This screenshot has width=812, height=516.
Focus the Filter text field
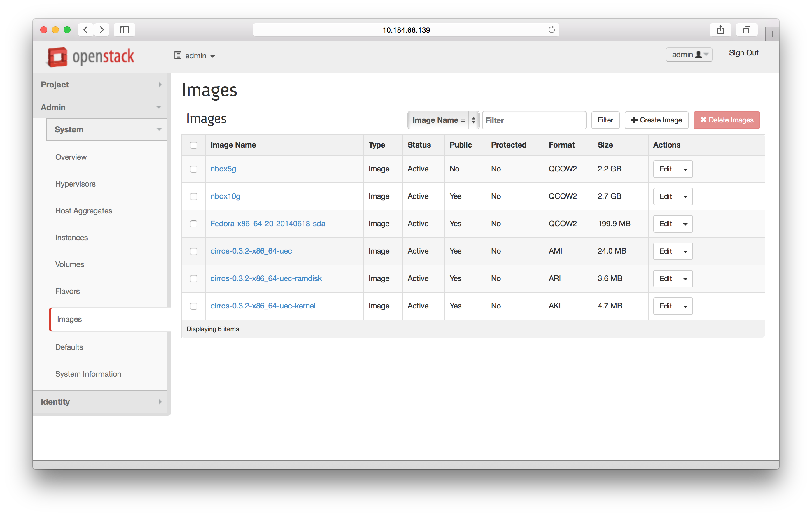[x=534, y=120]
